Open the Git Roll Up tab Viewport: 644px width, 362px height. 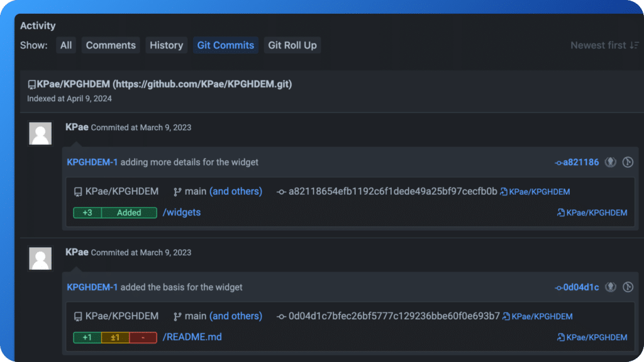[x=292, y=45]
